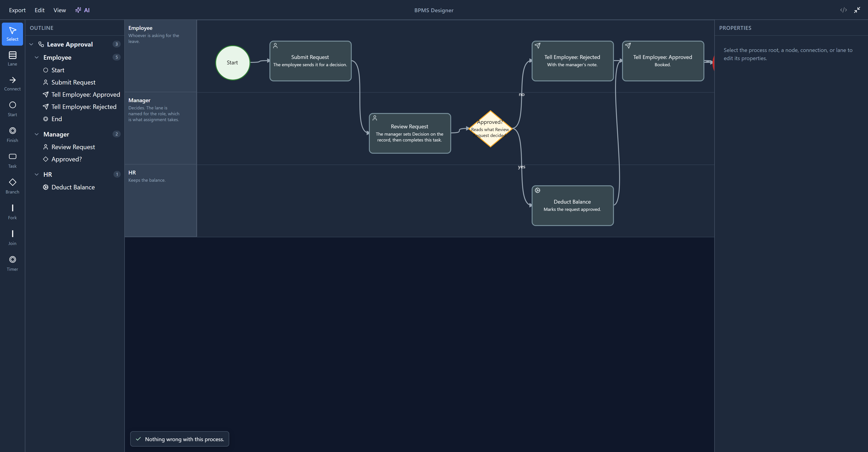
Task: Click send icon on Tell Employee: Approved node
Action: [628, 45]
